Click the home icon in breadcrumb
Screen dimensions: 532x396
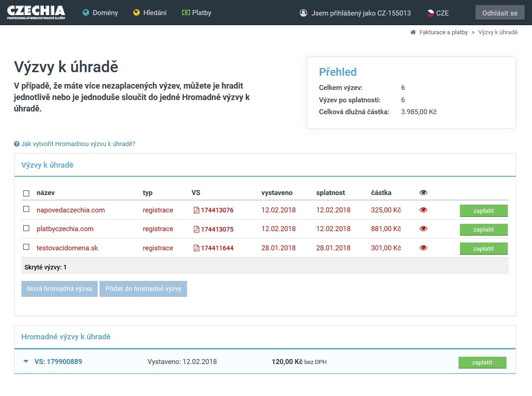pos(413,32)
